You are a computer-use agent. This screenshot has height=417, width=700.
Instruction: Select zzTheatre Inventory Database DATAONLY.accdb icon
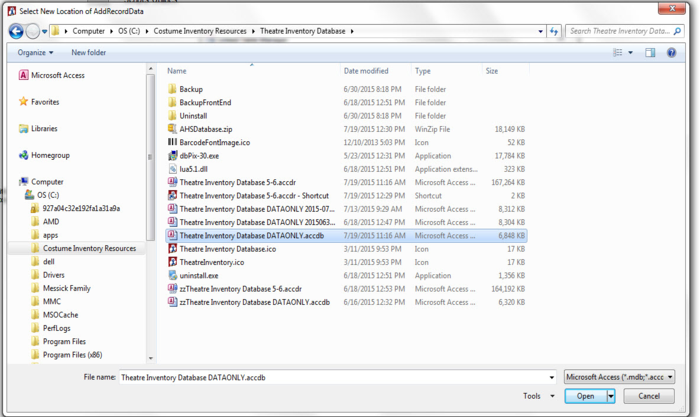point(172,302)
